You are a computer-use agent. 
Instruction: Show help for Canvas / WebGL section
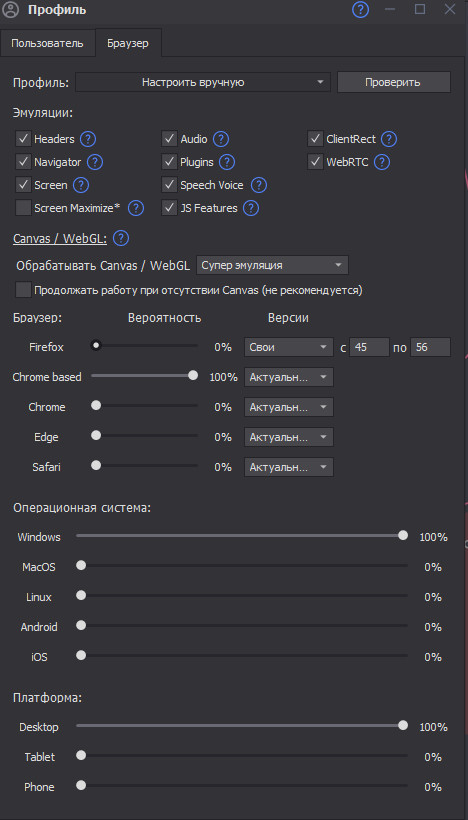tap(121, 239)
